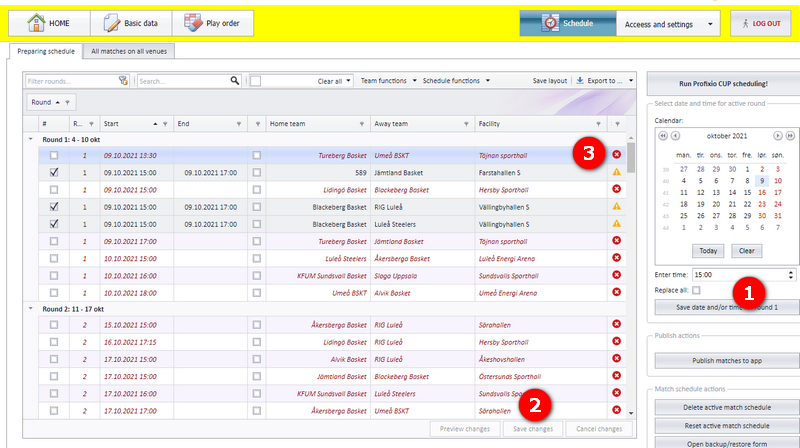Open the Export to dropdown arrow
800x448 pixels.
[631, 81]
